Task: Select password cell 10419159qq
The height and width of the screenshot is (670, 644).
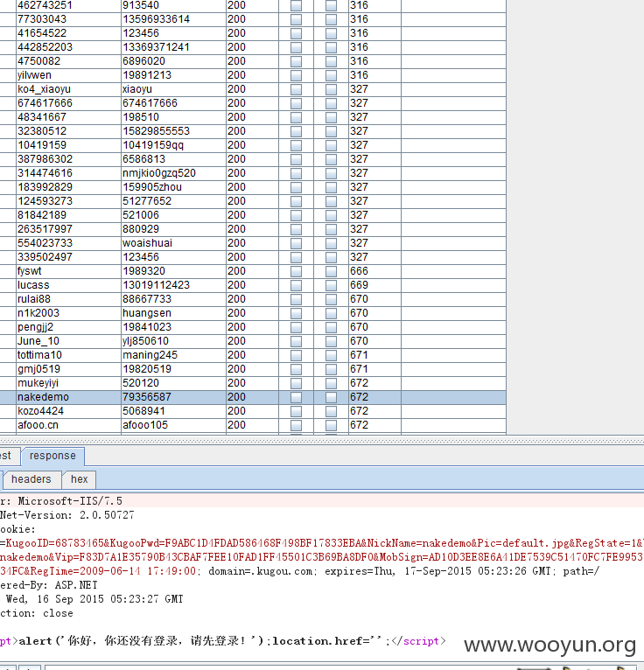Action: pyautogui.click(x=173, y=145)
